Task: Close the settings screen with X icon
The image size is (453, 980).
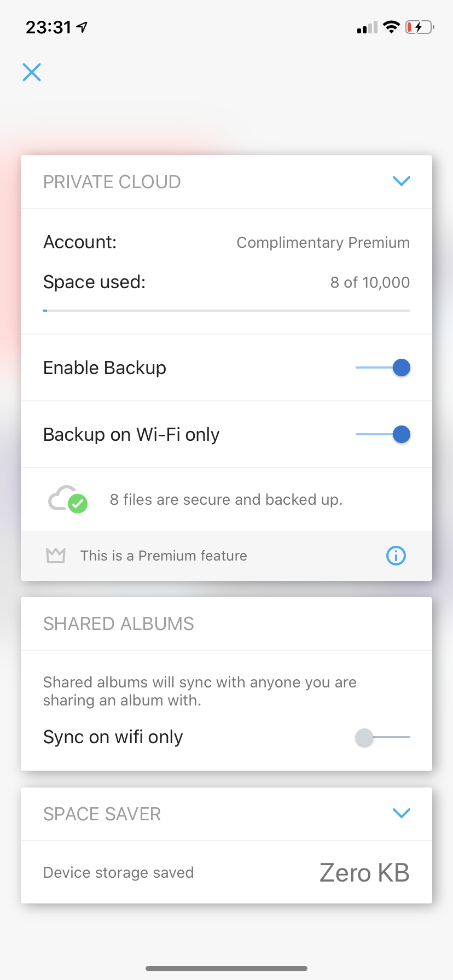Action: (x=32, y=72)
